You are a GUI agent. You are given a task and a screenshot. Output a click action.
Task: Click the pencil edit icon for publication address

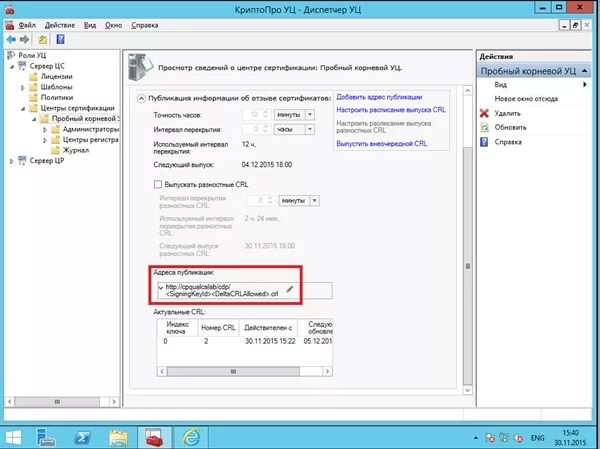click(290, 289)
